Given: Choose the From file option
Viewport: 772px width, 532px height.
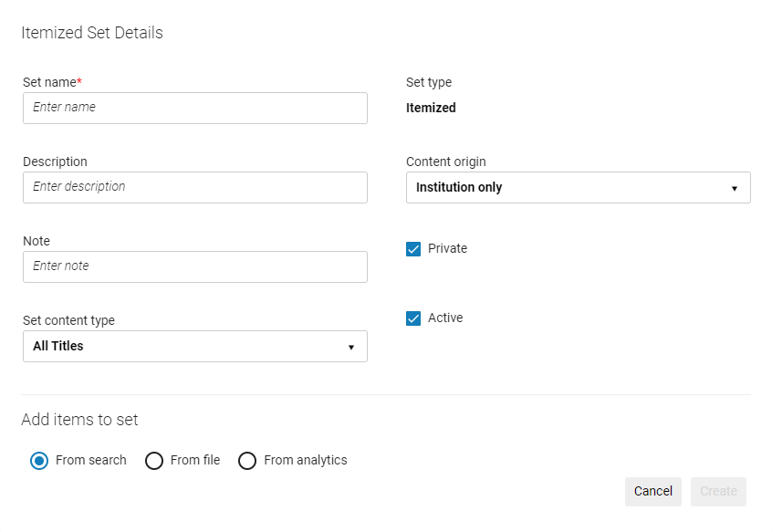Looking at the screenshot, I should point(154,461).
